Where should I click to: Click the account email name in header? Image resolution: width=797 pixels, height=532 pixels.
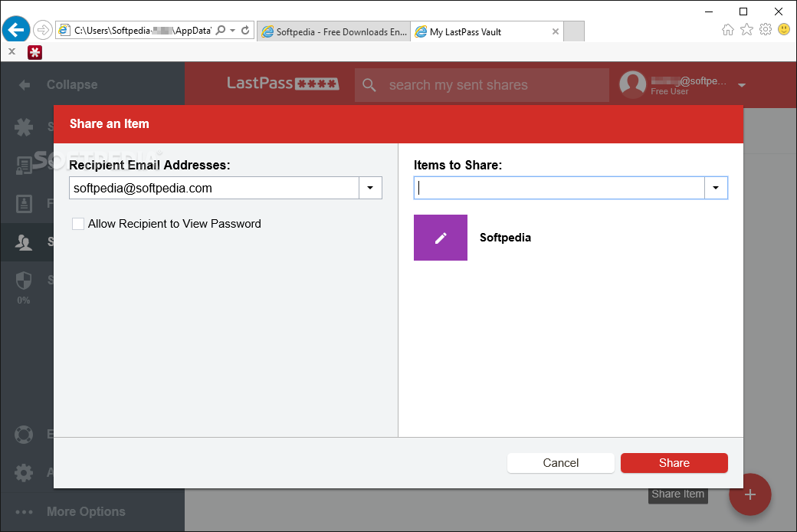pos(688,80)
